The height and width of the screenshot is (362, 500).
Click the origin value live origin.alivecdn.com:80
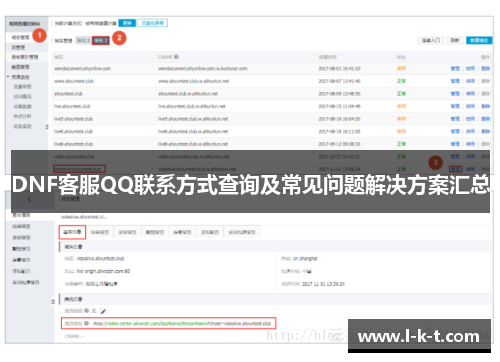pyautogui.click(x=103, y=271)
